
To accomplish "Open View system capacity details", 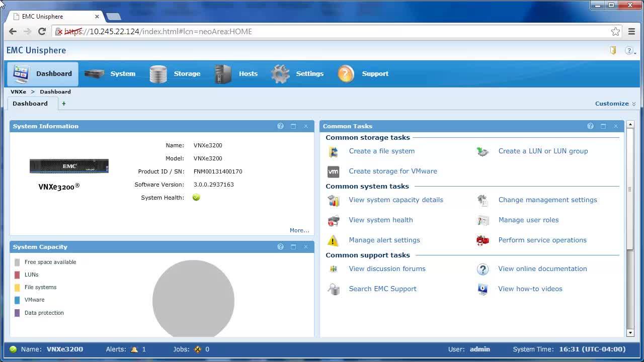I will 396,200.
